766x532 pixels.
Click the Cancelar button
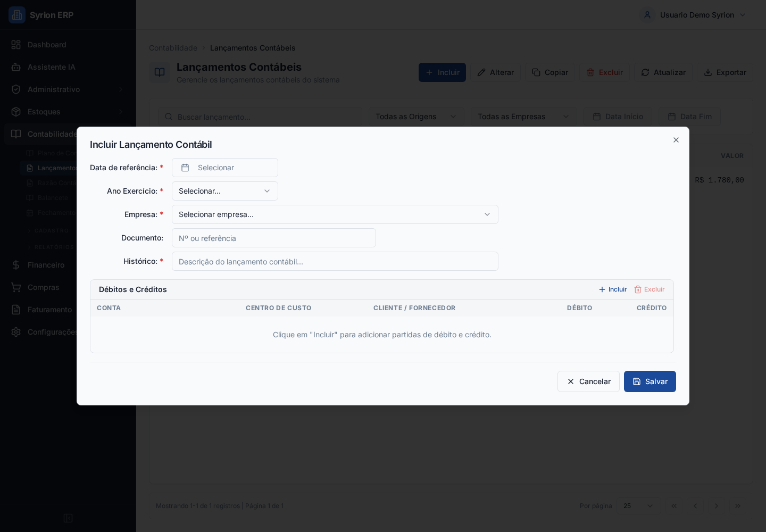point(588,381)
